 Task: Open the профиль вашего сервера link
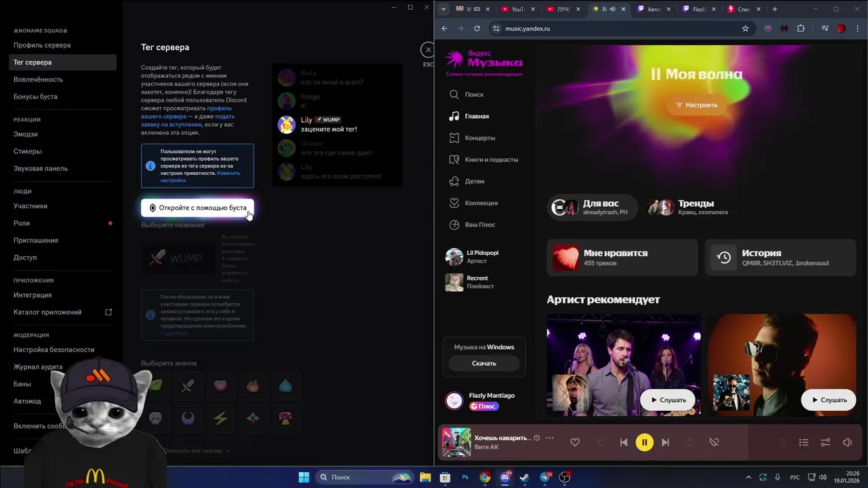point(188,113)
